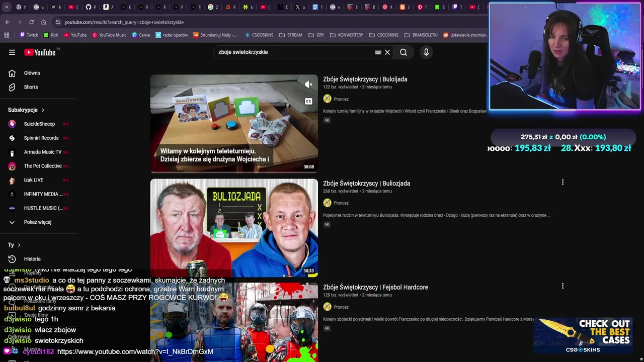
Task: Start voice search with the microphone
Action: click(426, 52)
